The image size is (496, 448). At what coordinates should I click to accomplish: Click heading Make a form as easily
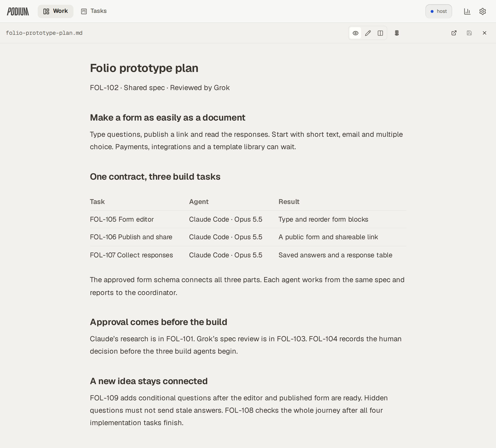point(167,117)
